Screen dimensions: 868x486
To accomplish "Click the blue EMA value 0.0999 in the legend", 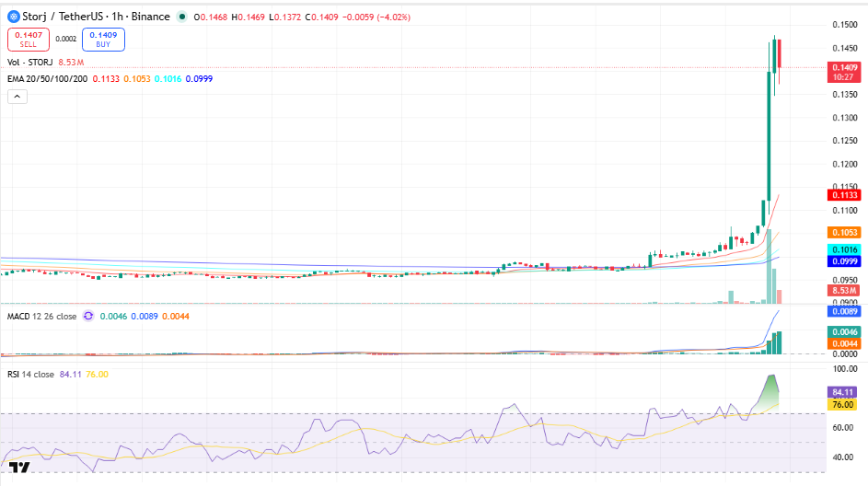I will [199, 78].
